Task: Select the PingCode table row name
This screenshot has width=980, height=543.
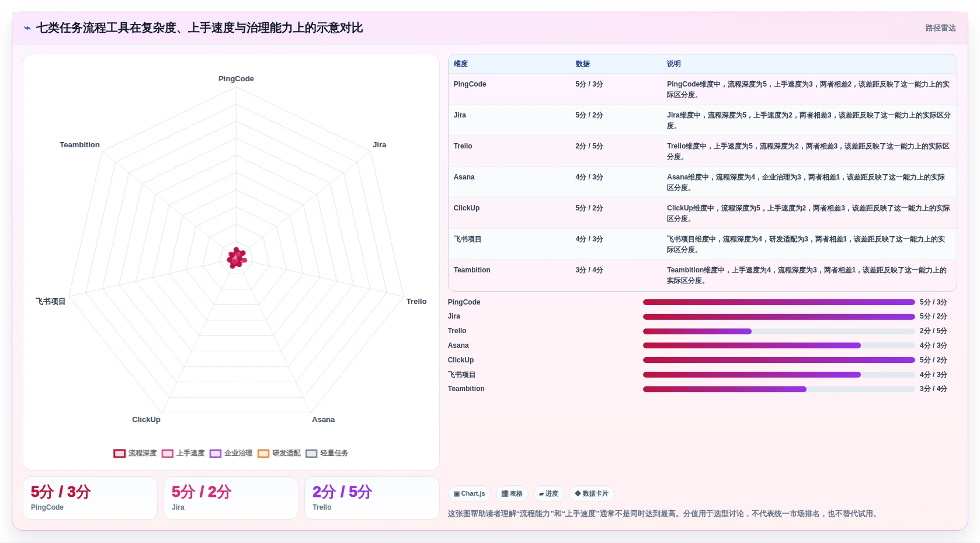Action: (470, 84)
